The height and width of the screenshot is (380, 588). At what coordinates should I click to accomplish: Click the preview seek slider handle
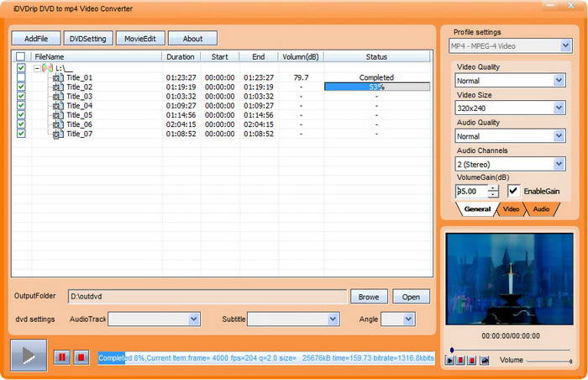click(x=452, y=350)
